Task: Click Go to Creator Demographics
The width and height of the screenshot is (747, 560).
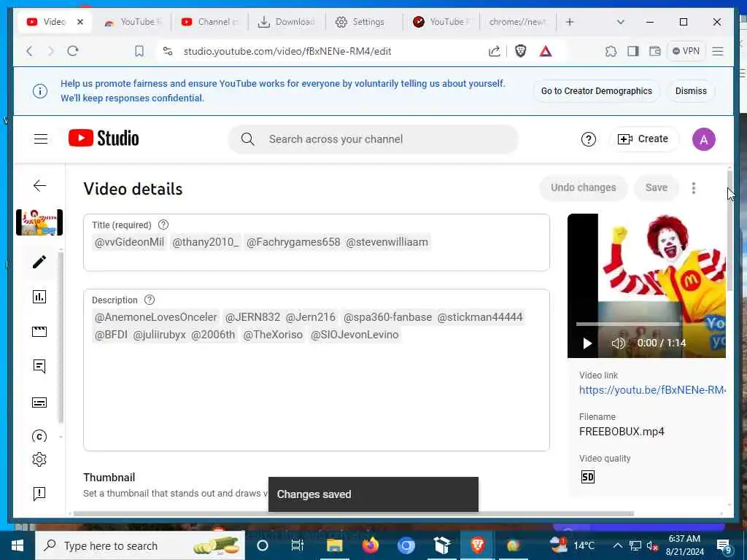Action: point(597,91)
